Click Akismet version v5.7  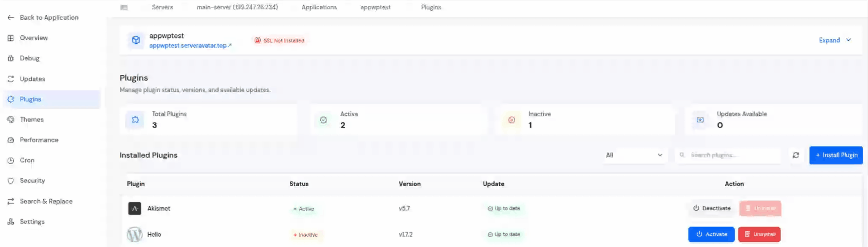(x=404, y=209)
